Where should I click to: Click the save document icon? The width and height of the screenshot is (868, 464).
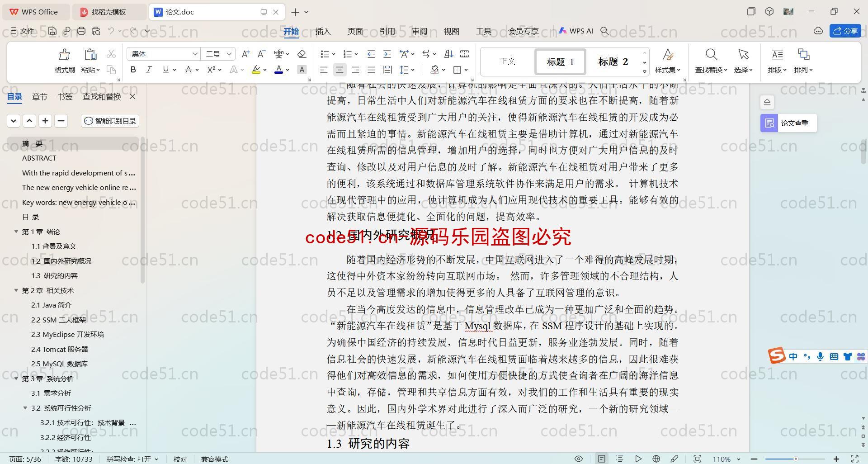click(52, 31)
